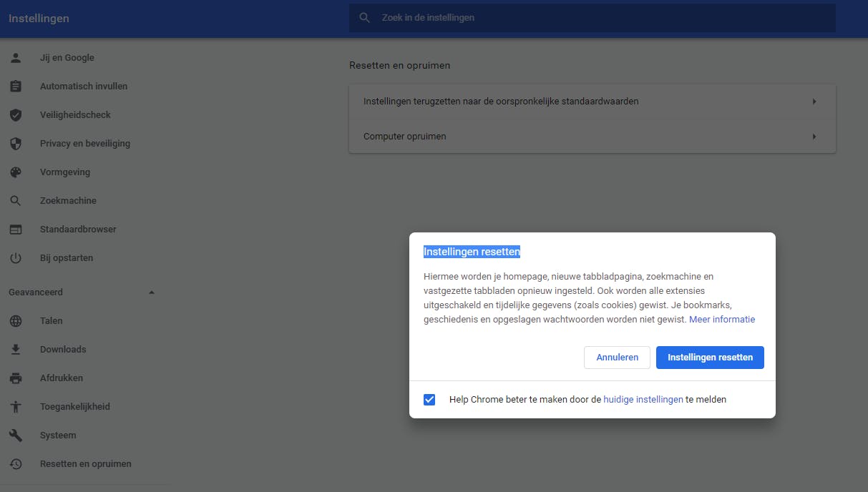Uncheck the Help Chrome beter te maken checkbox
868x492 pixels.
(429, 400)
